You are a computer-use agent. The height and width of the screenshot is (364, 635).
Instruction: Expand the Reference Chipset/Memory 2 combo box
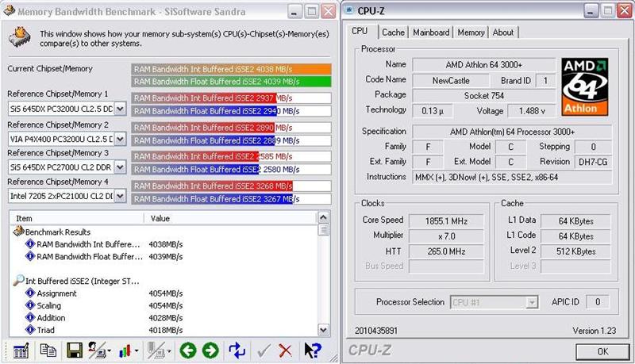tap(120, 137)
